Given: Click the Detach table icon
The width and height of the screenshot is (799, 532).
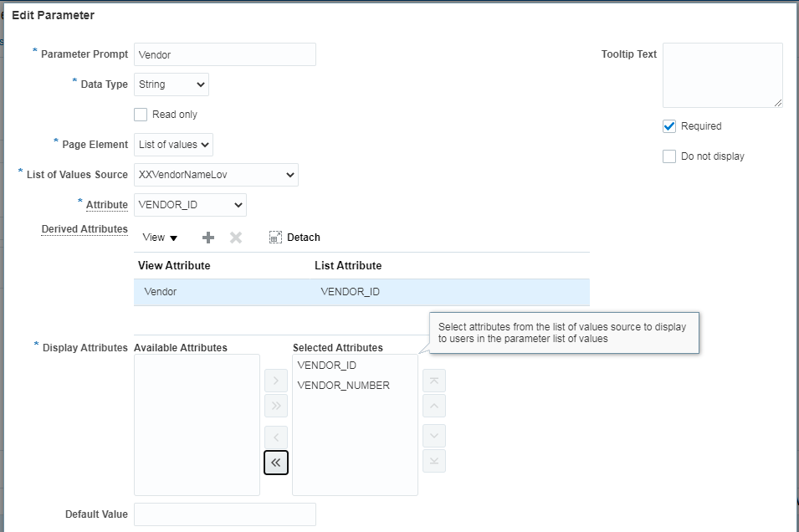Looking at the screenshot, I should (x=276, y=238).
